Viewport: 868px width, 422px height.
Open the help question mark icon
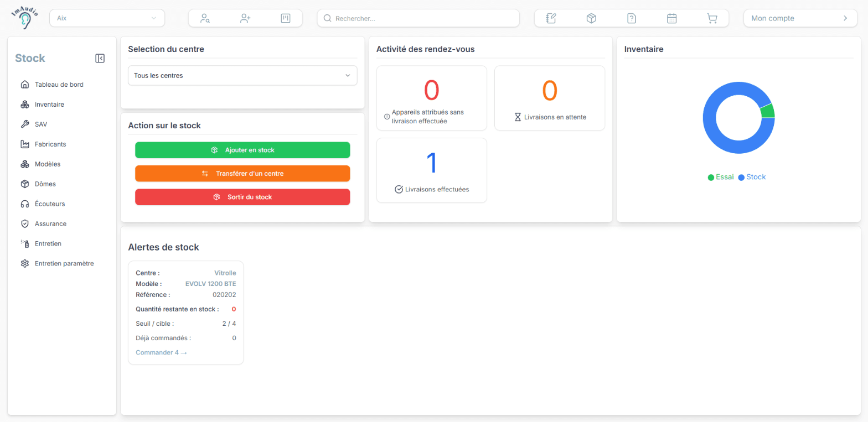click(632, 18)
